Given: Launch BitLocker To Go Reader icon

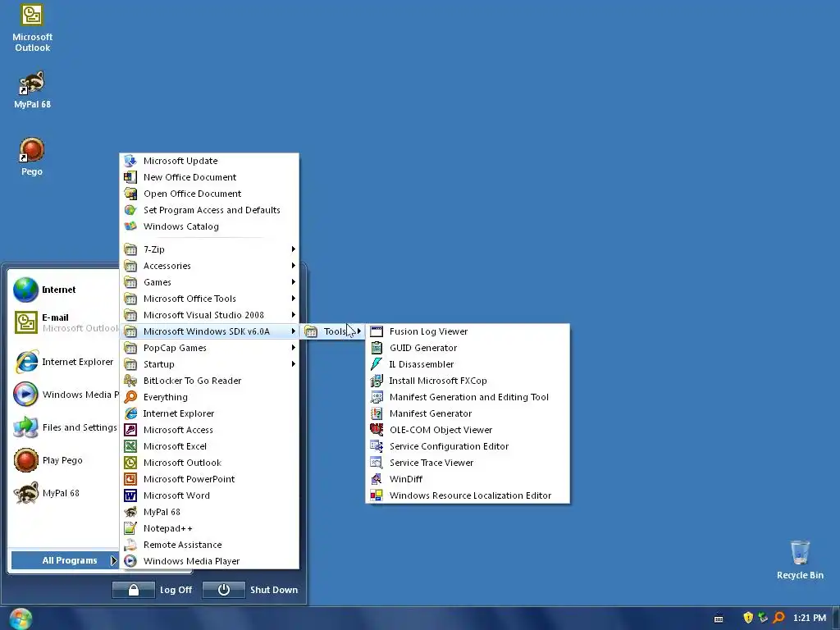Looking at the screenshot, I should (130, 381).
